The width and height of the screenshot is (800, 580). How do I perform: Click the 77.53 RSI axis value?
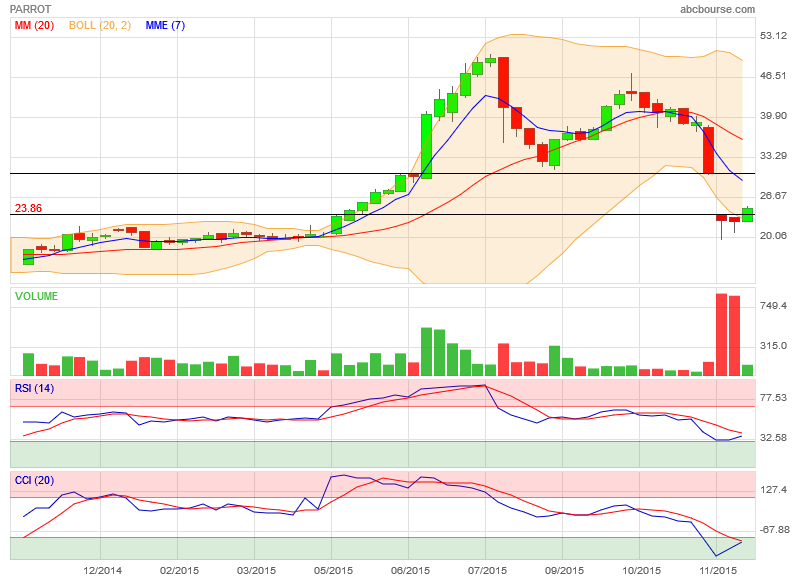pos(773,397)
